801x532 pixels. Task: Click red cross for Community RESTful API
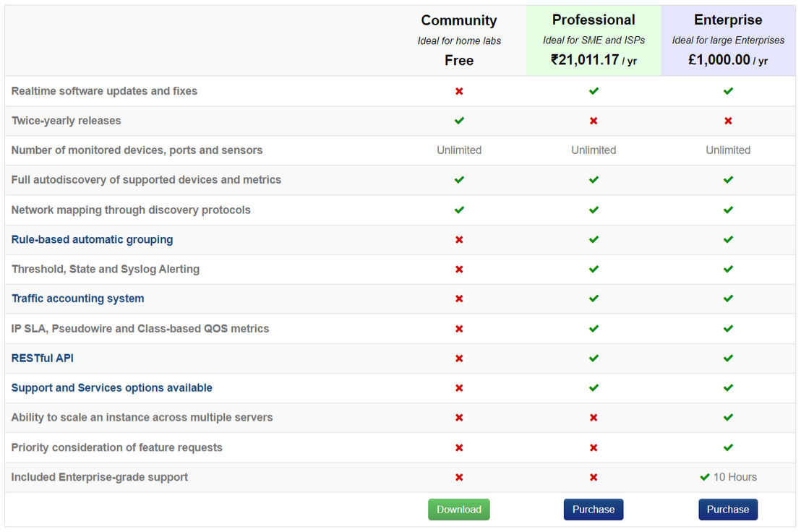click(x=459, y=359)
